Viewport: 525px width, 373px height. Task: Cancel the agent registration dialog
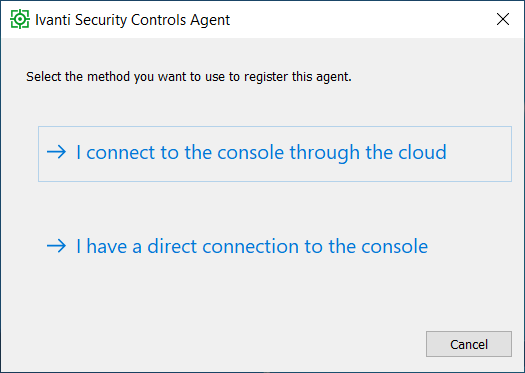pyautogui.click(x=469, y=344)
